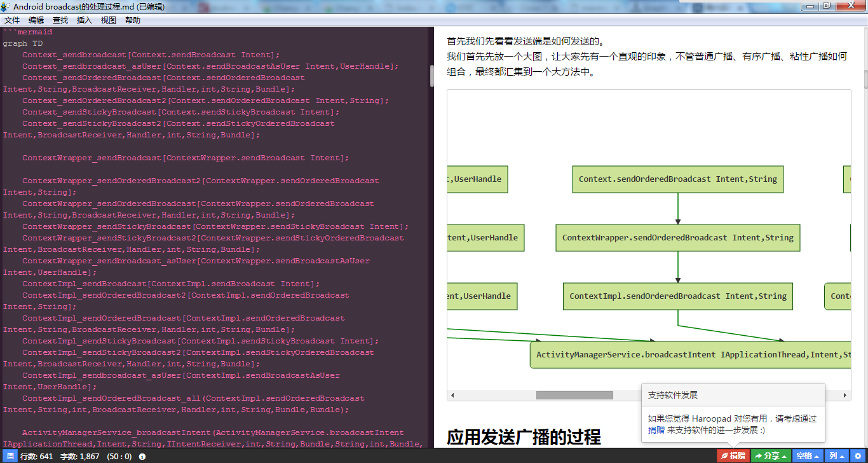Click the ContextWrapper_sendBroadcast code line
868x463 pixels.
click(186, 158)
